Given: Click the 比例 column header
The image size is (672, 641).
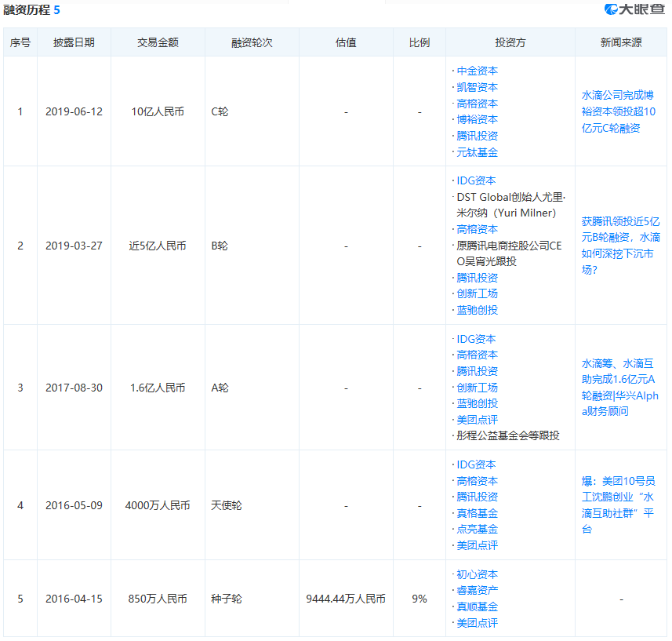Looking at the screenshot, I should click(x=420, y=42).
